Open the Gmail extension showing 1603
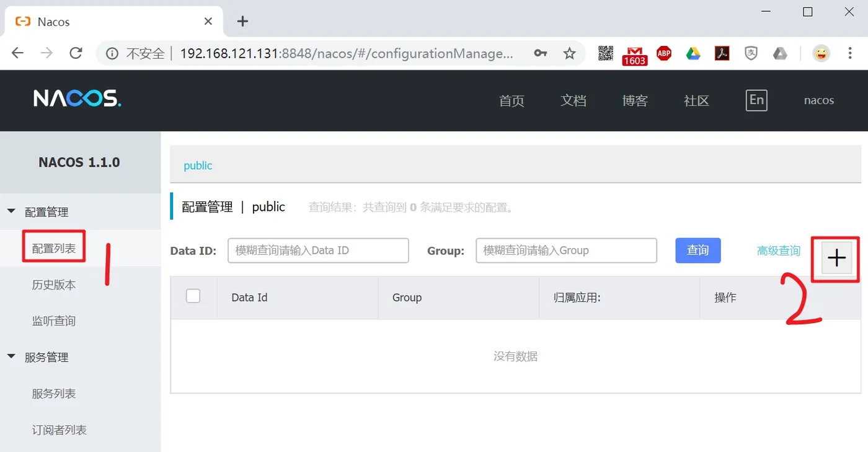 635,55
